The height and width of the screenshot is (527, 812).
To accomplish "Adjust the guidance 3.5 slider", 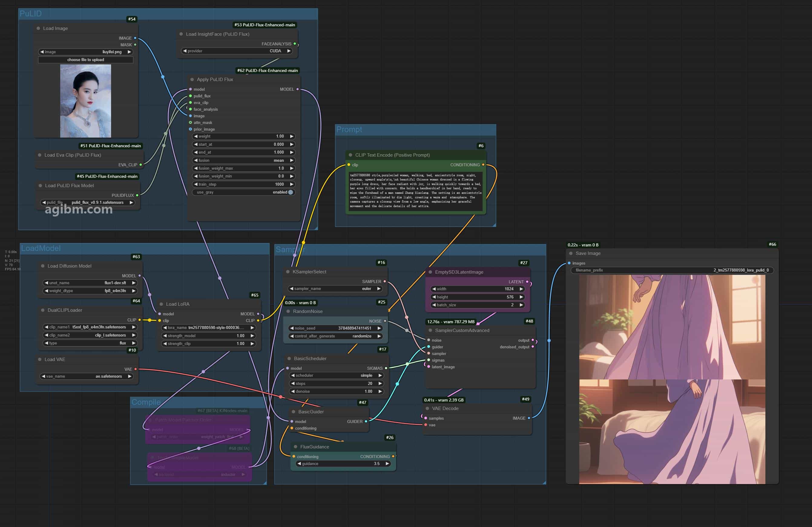I will [343, 464].
